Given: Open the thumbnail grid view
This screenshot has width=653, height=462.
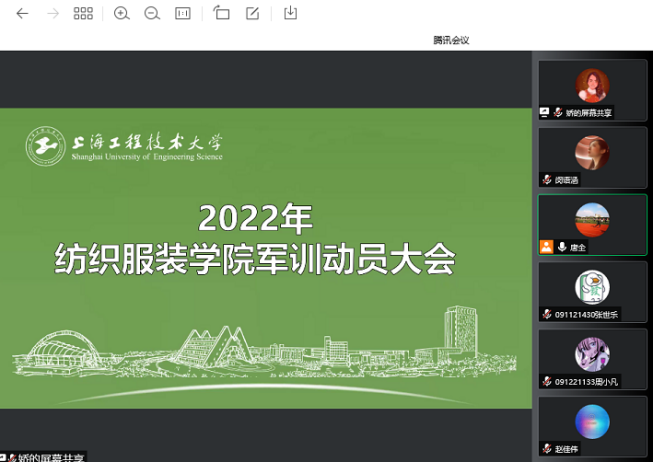Looking at the screenshot, I should pyautogui.click(x=84, y=14).
